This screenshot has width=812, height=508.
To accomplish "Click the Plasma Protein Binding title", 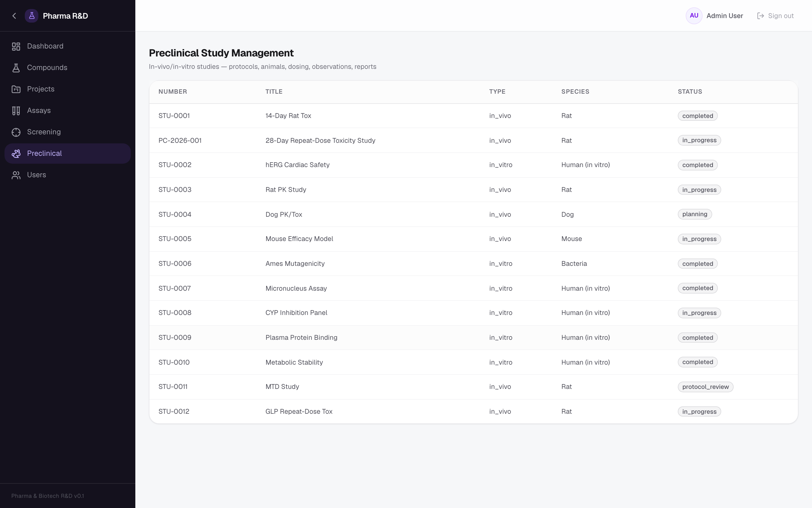I will point(301,338).
